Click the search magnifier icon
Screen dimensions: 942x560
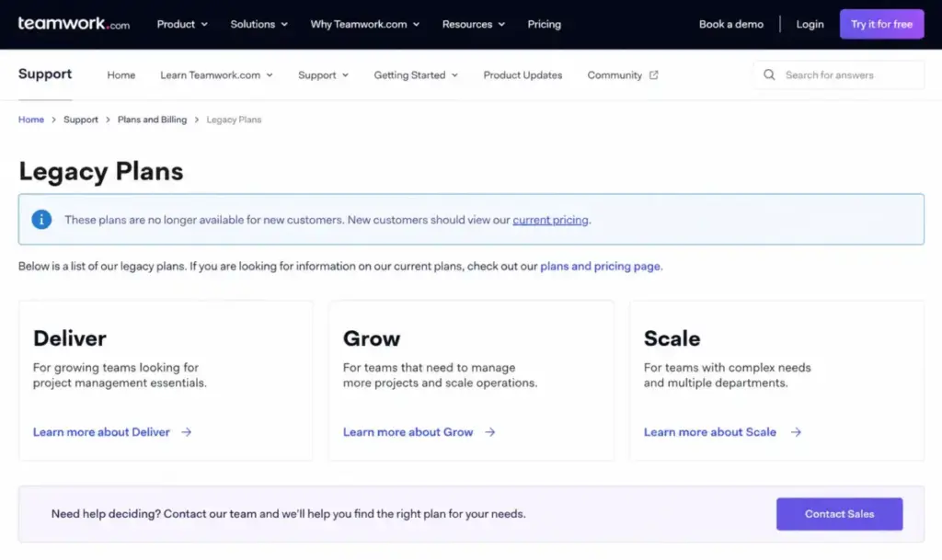769,75
